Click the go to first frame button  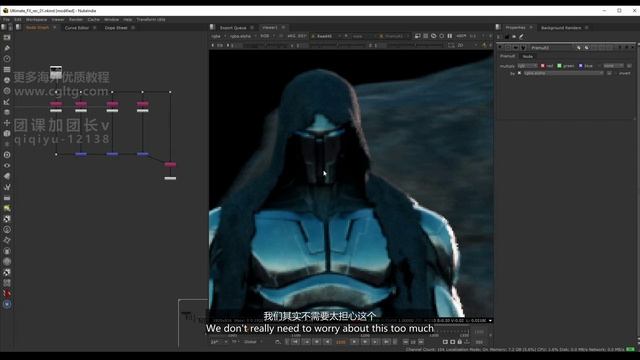point(295,342)
